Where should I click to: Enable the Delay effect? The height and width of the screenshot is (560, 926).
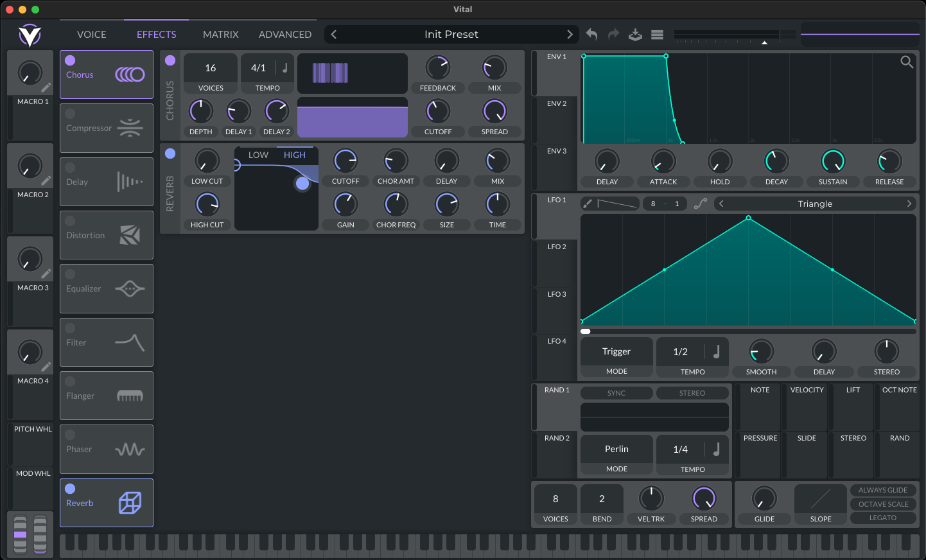(x=70, y=167)
